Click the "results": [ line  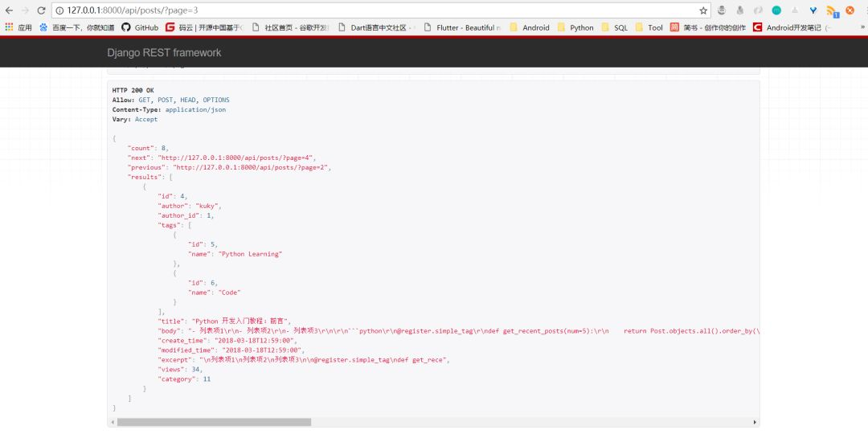point(150,177)
